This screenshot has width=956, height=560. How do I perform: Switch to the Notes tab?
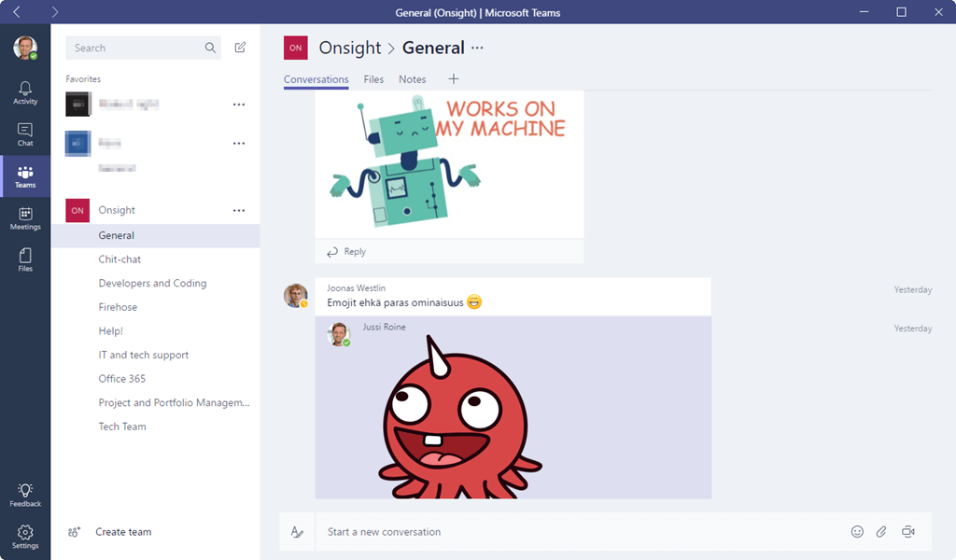[x=412, y=79]
